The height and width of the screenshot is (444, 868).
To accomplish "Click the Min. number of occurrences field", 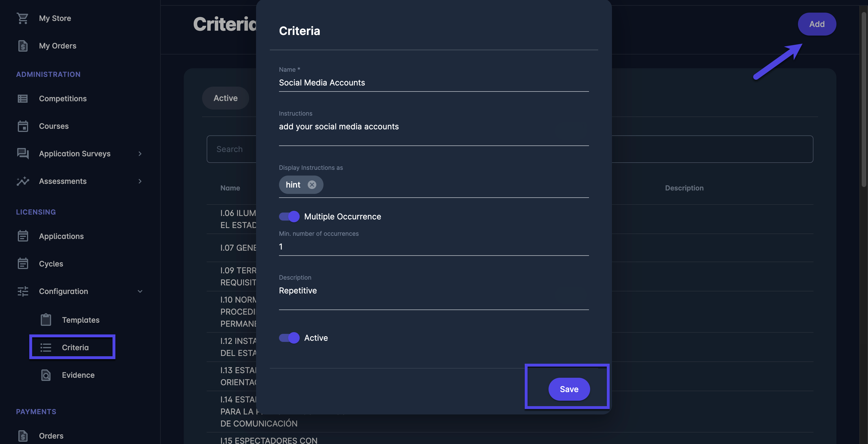I will pos(433,247).
